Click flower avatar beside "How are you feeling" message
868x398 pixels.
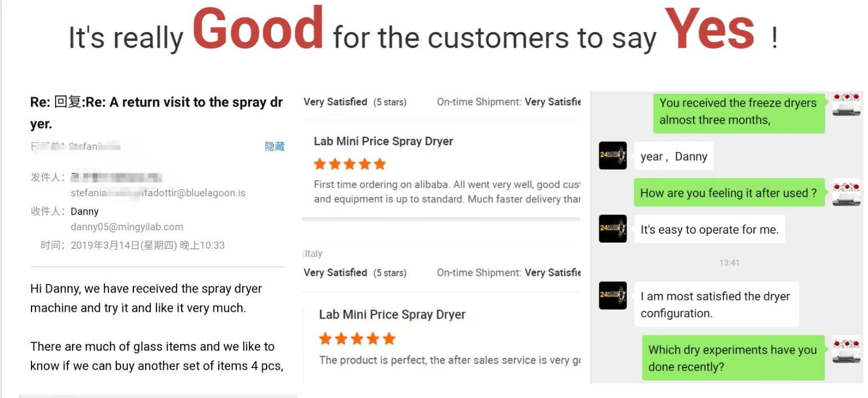(x=846, y=193)
